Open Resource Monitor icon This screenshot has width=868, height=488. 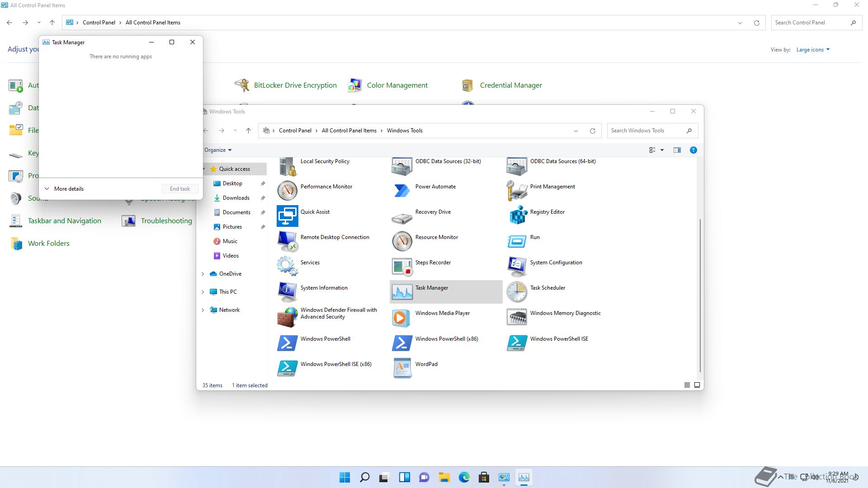[x=402, y=241]
